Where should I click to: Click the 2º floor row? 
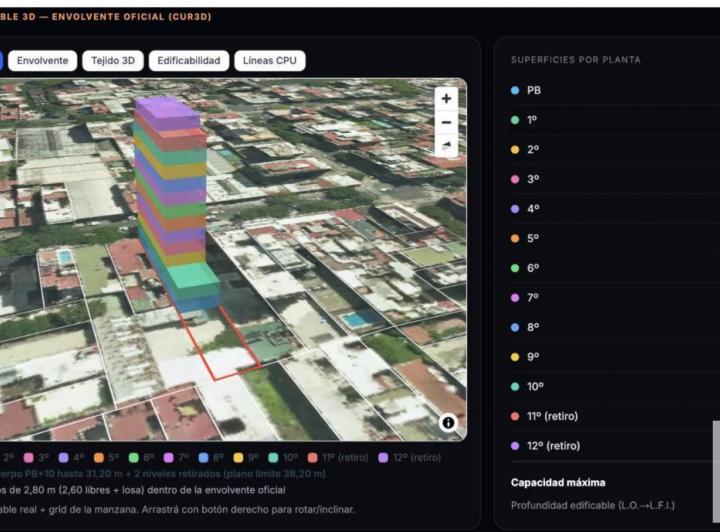pyautogui.click(x=615, y=150)
